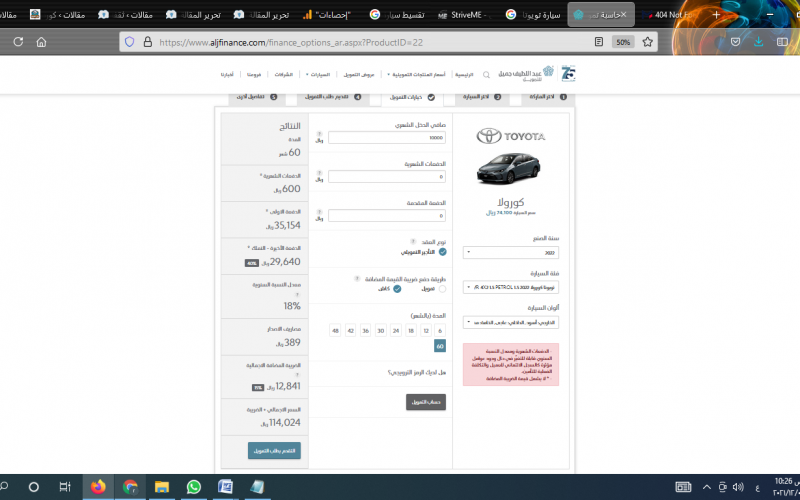Open a new browser tab

pos(716,15)
